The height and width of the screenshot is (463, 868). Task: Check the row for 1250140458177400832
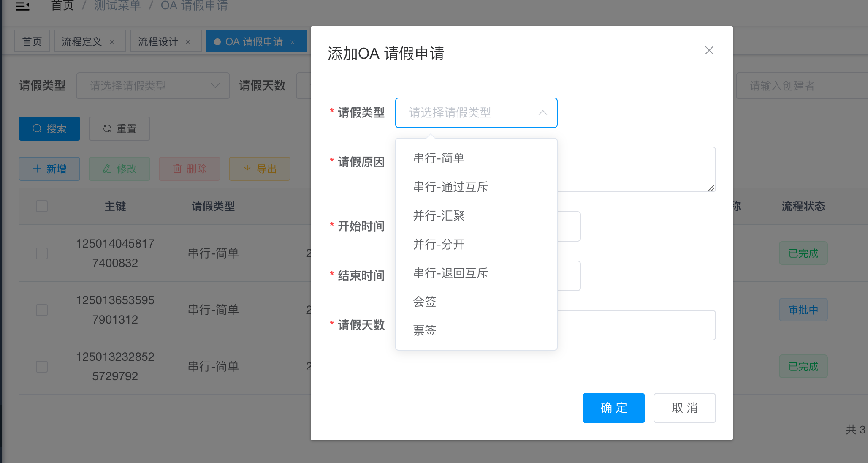point(42,253)
